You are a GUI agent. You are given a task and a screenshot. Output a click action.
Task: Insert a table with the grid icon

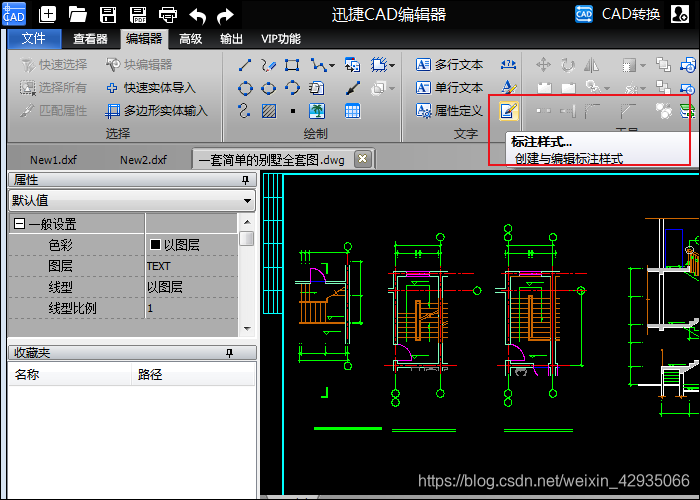point(352,111)
